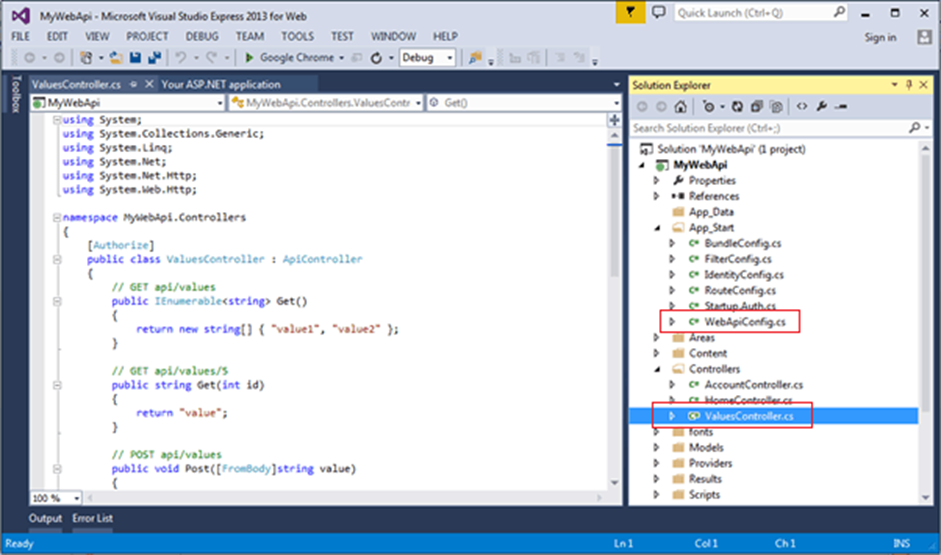Click the Collapse All icon in Solution Explorer
Image resolution: width=941 pixels, height=555 pixels.
pyautogui.click(x=756, y=106)
